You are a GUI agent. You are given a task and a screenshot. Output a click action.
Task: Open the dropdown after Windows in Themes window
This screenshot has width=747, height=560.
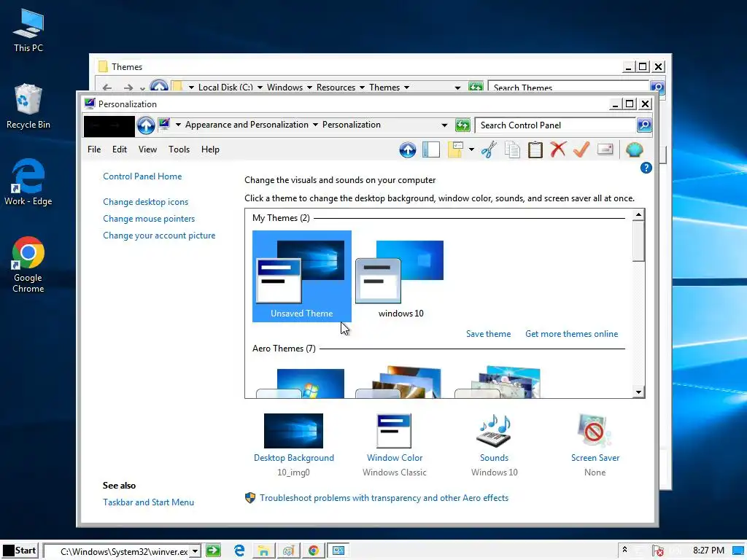tap(309, 87)
